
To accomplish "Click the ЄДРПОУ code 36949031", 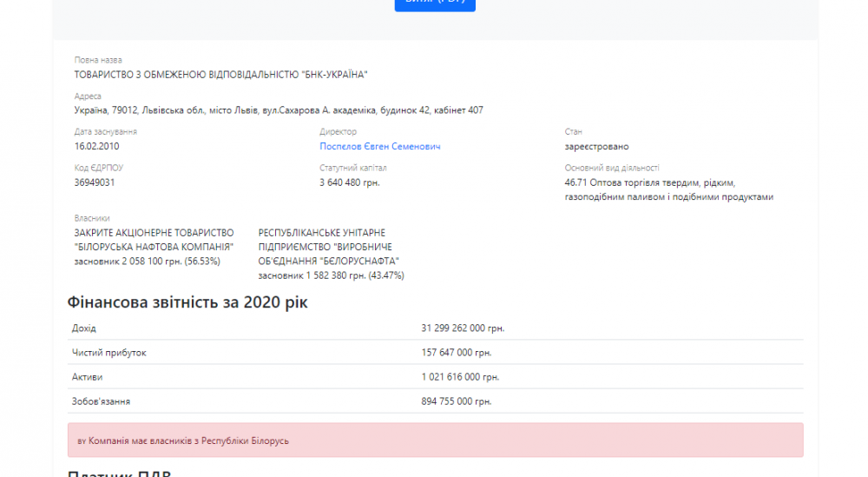I will (x=95, y=182).
